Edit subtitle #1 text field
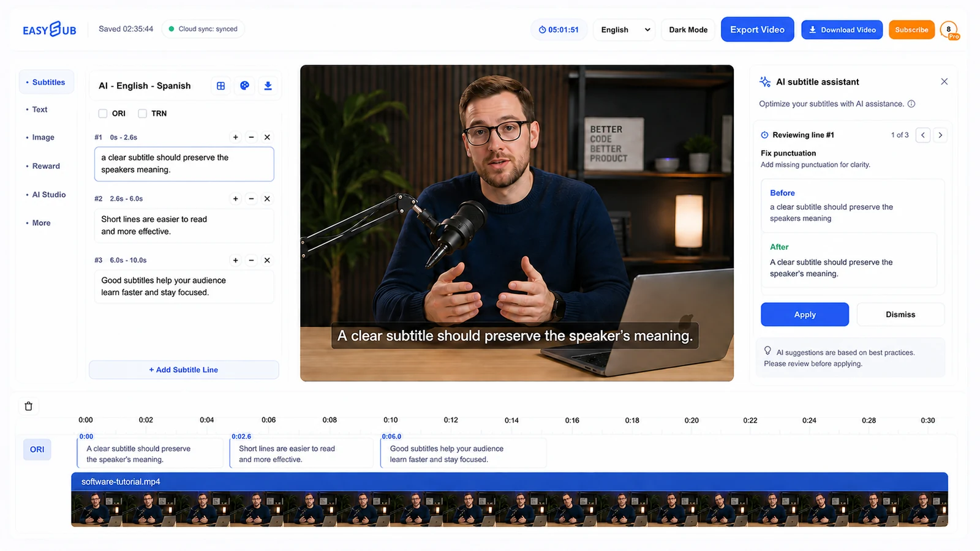 184,163
